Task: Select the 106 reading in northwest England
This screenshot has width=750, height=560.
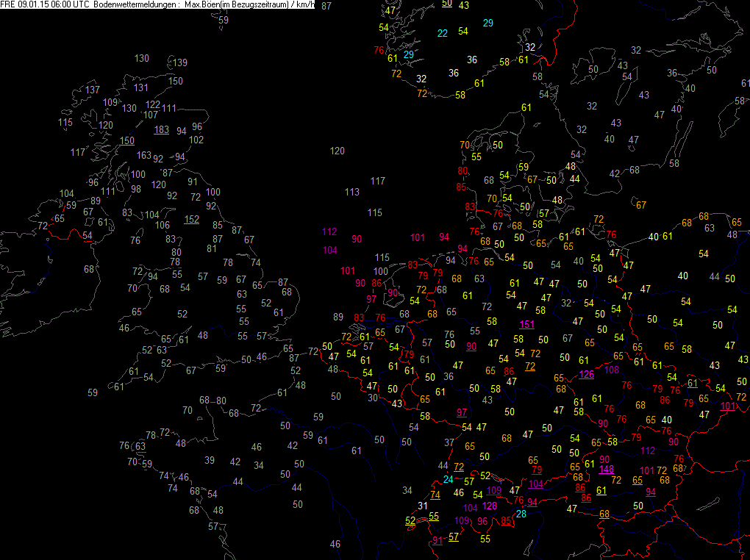Action: coord(162,225)
